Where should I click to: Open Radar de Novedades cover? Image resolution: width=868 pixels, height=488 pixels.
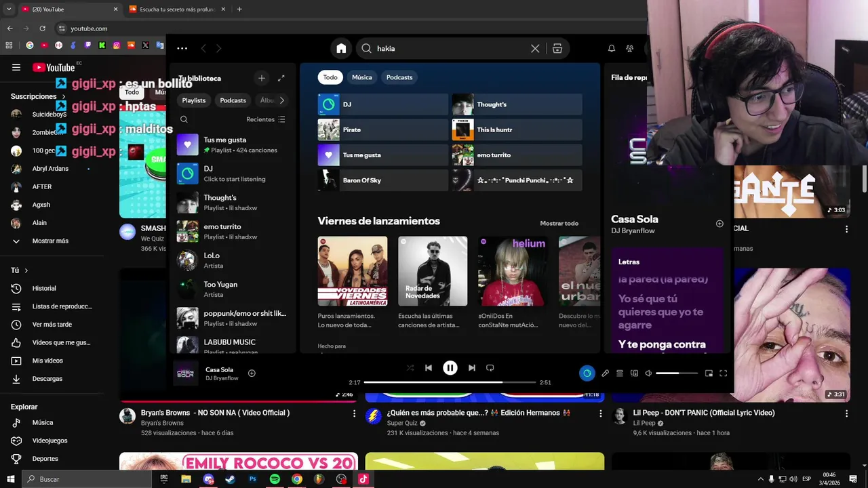click(433, 271)
